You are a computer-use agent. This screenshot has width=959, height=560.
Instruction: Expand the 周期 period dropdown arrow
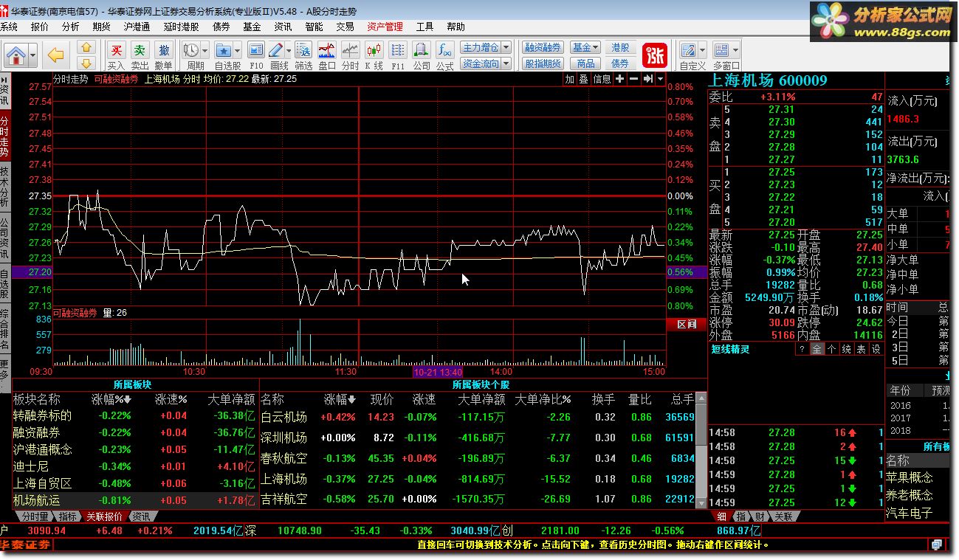[204, 50]
